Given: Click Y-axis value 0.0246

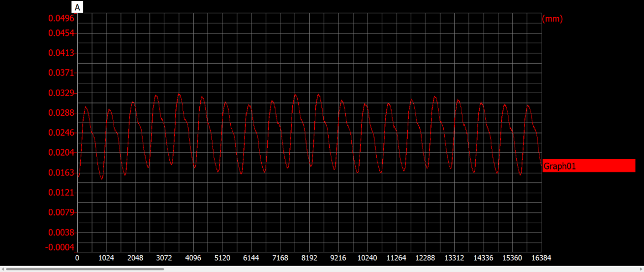Looking at the screenshot, I should 61,133.
